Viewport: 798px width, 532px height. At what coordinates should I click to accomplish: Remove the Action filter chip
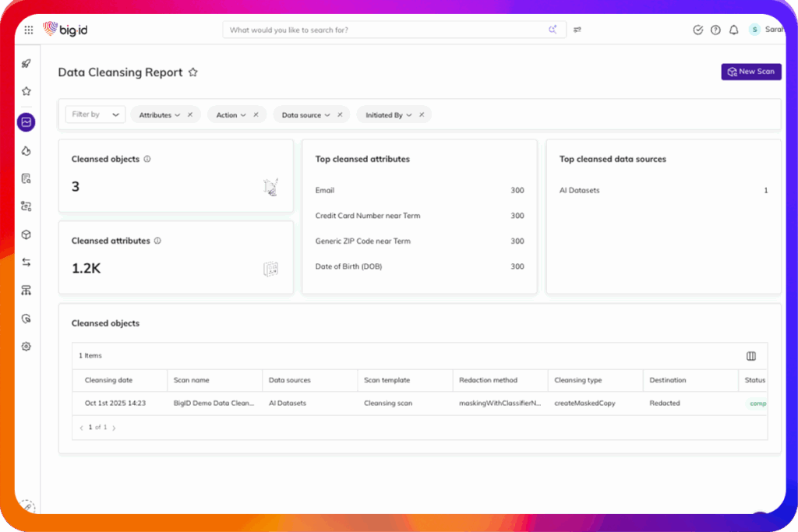tap(255, 115)
